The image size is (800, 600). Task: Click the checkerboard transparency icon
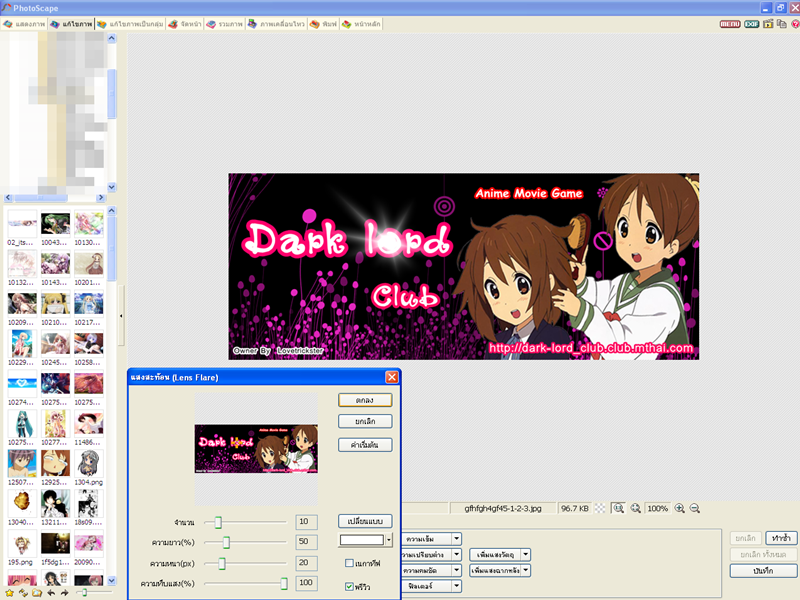pyautogui.click(x=601, y=508)
